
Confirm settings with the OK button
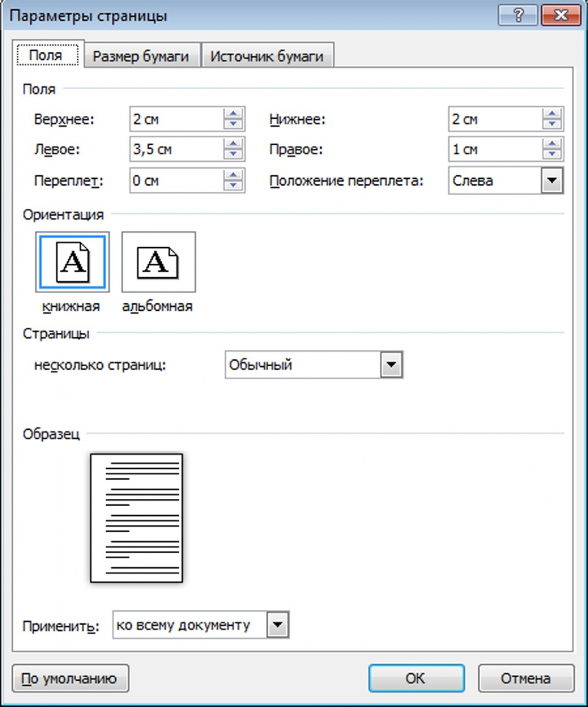pos(416,678)
